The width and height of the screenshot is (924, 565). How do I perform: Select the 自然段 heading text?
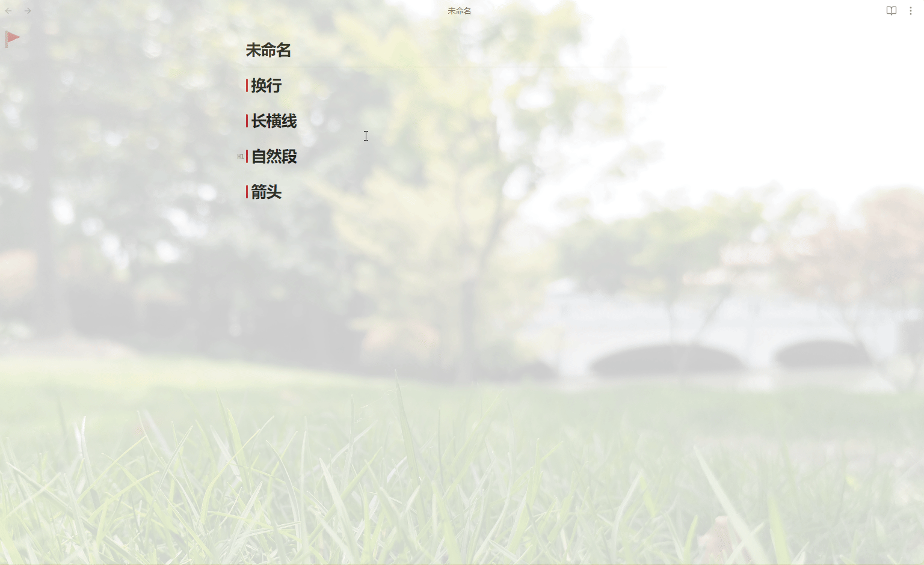tap(274, 157)
